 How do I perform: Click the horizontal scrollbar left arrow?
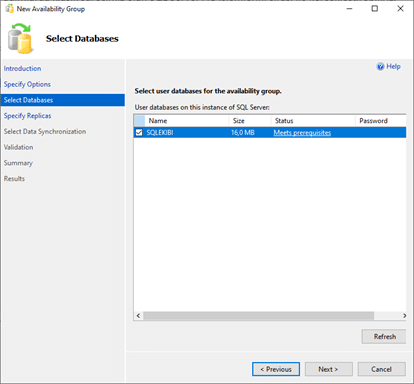pos(138,316)
